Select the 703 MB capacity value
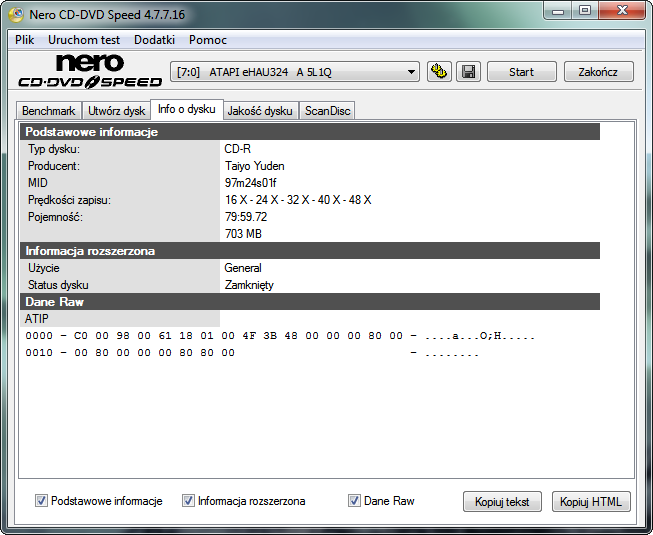The image size is (653, 535). click(243, 234)
